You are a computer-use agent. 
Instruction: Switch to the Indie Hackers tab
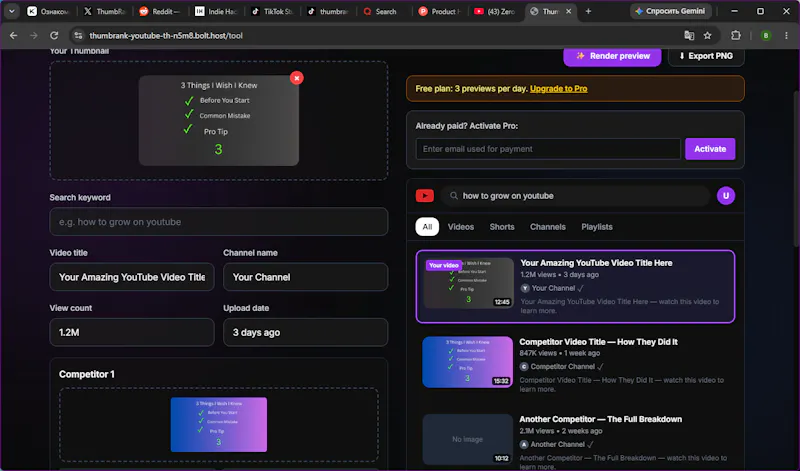217,11
